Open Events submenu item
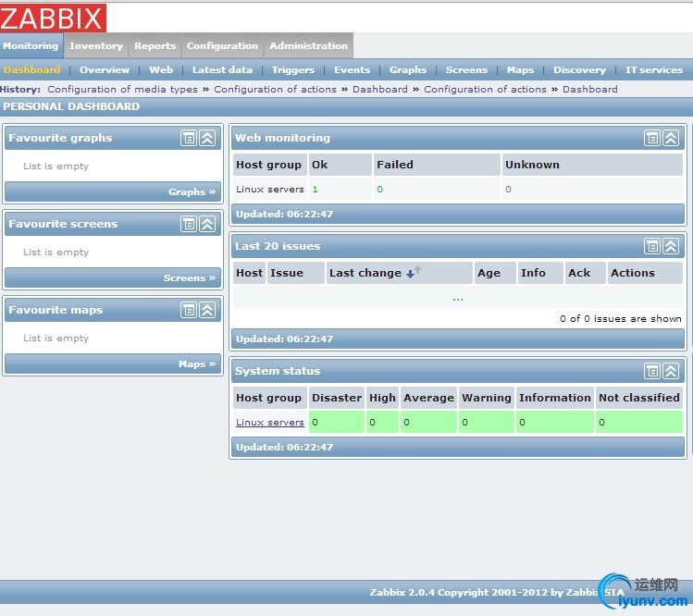 coord(352,69)
